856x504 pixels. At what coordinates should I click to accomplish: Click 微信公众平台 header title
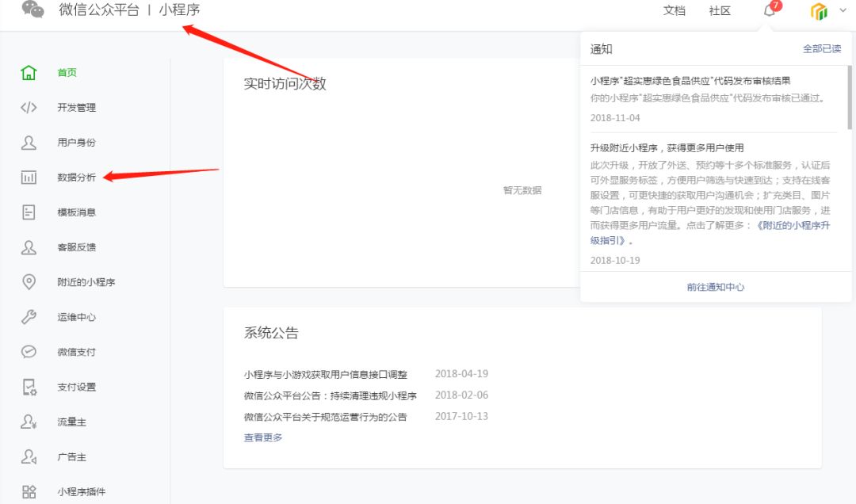(x=99, y=10)
